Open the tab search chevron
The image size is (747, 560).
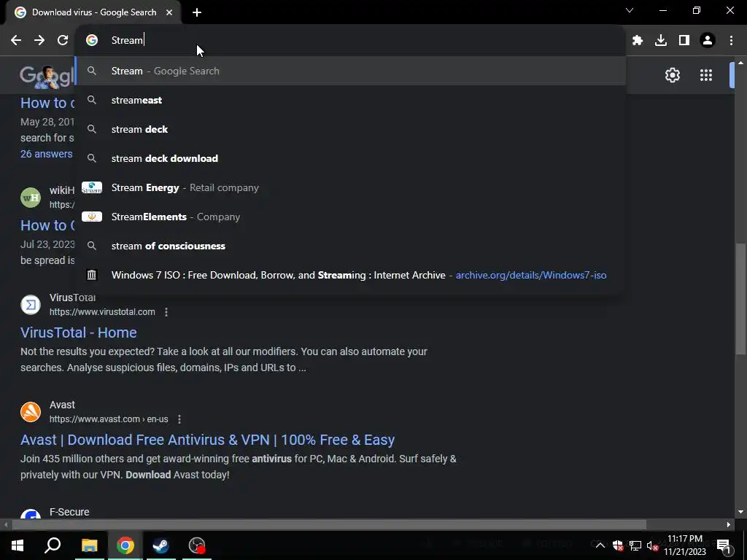[x=630, y=10]
